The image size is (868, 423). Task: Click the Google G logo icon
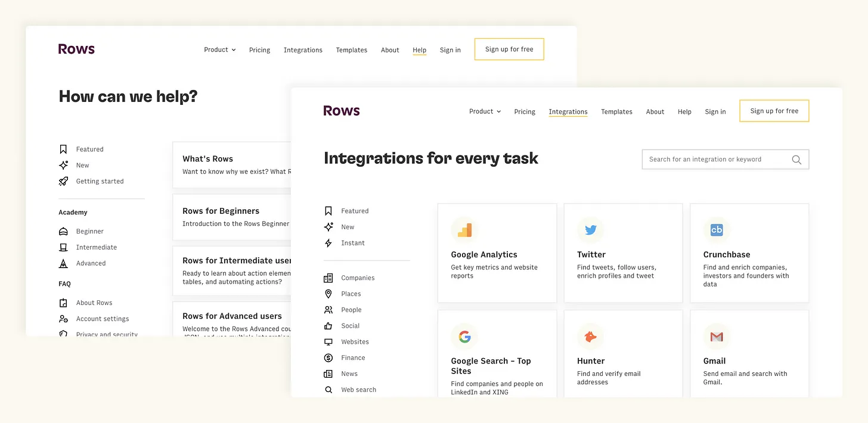coord(464,337)
